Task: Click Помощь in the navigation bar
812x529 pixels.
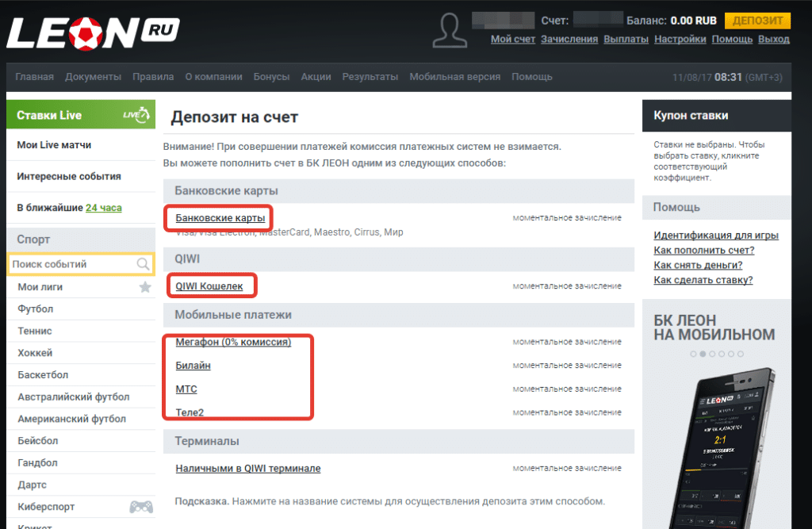Action: 532,77
